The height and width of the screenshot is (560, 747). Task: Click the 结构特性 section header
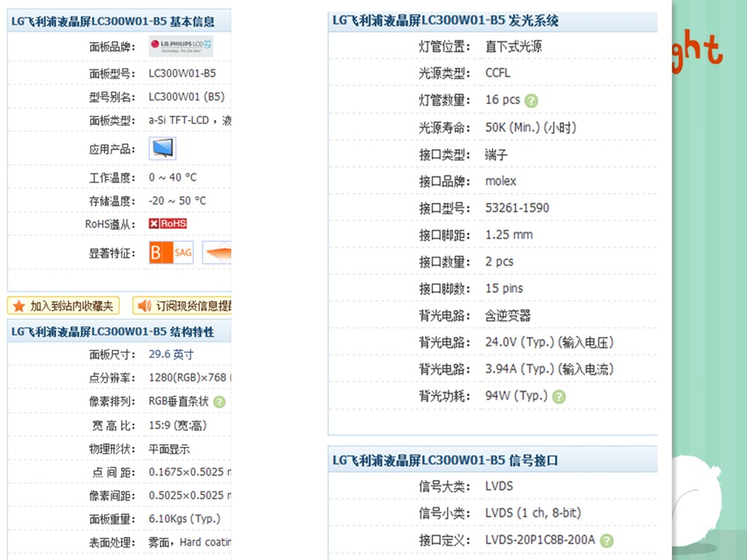click(x=113, y=332)
